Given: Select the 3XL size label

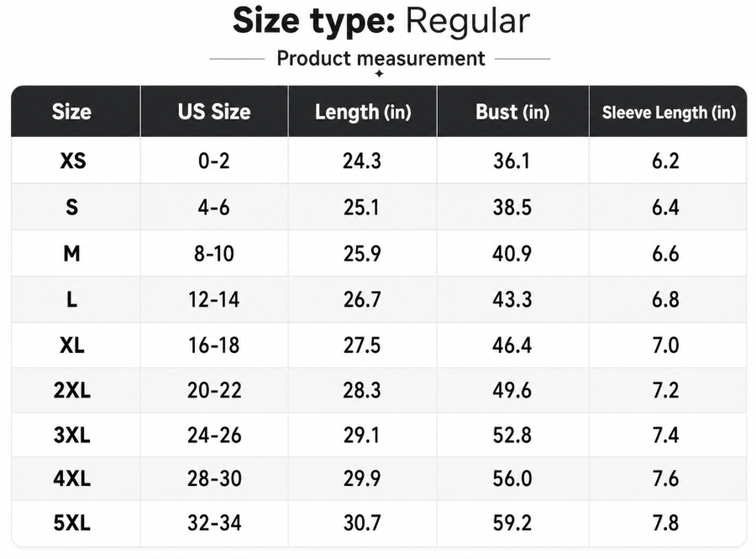Looking at the screenshot, I should click(x=72, y=435).
